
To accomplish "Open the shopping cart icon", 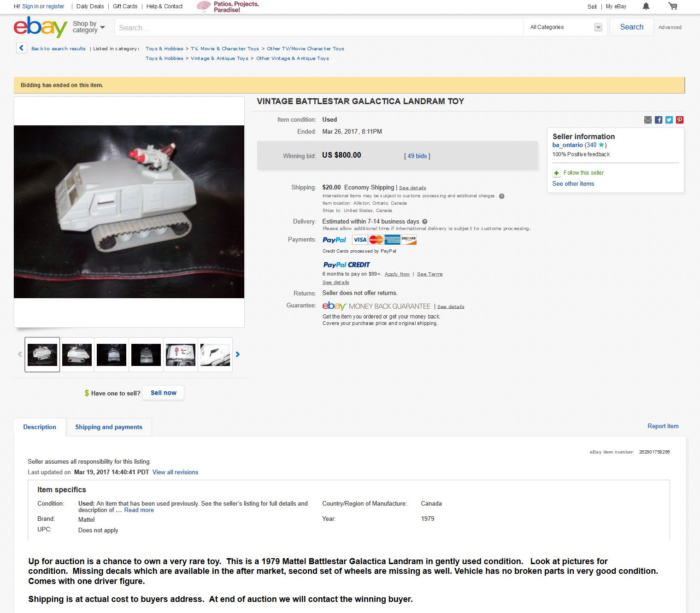I will click(x=673, y=6).
